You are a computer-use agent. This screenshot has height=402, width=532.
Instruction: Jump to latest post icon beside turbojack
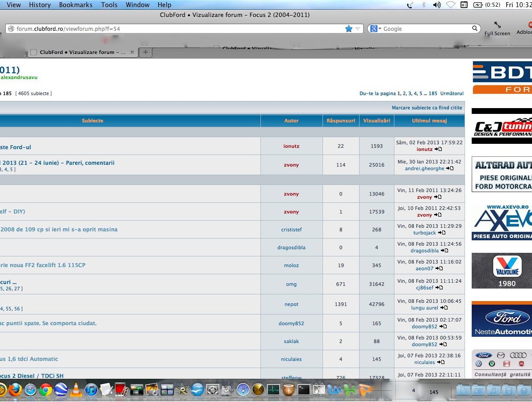click(x=442, y=233)
